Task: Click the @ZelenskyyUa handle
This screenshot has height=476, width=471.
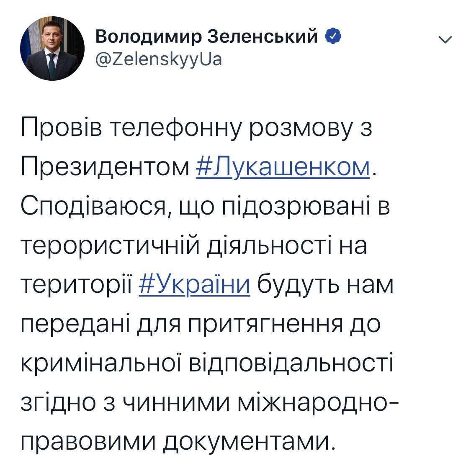Action: (159, 59)
